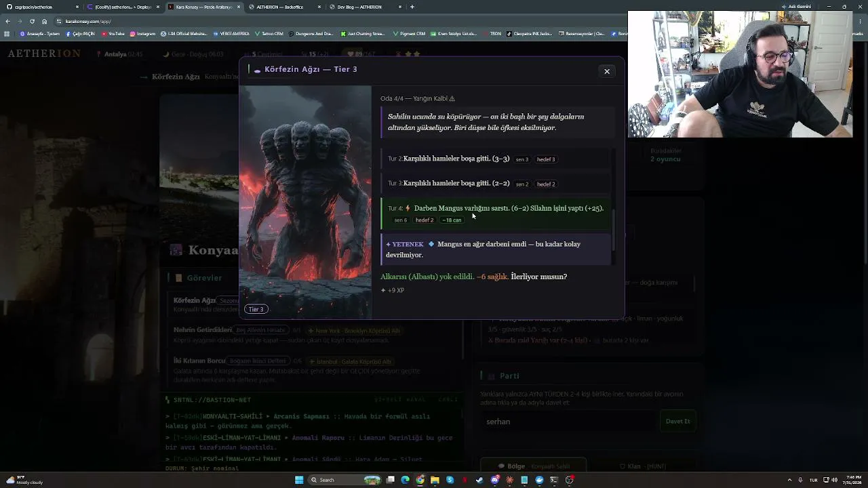Click the Tier 3 badge on the artwork
The width and height of the screenshot is (868, 488).
[x=256, y=309]
